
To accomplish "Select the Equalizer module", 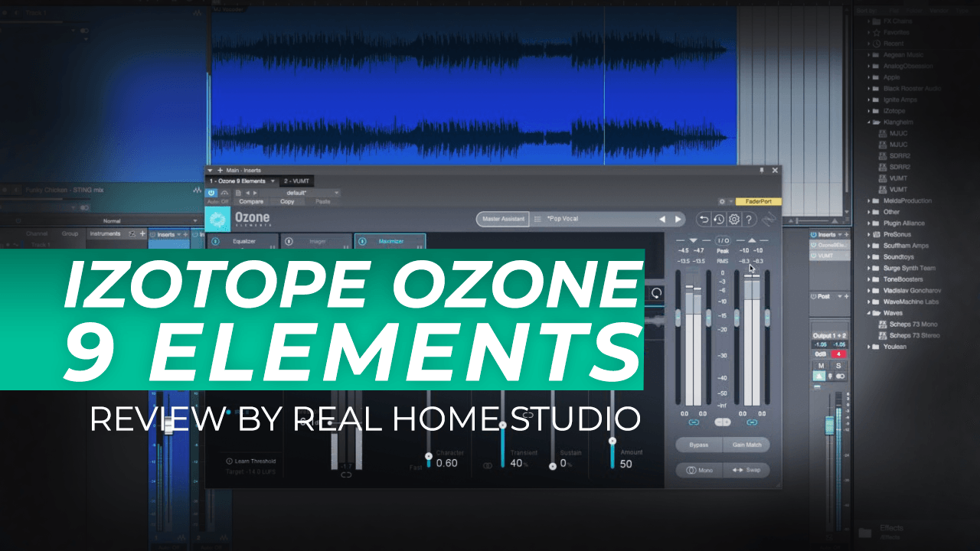I will [x=243, y=241].
